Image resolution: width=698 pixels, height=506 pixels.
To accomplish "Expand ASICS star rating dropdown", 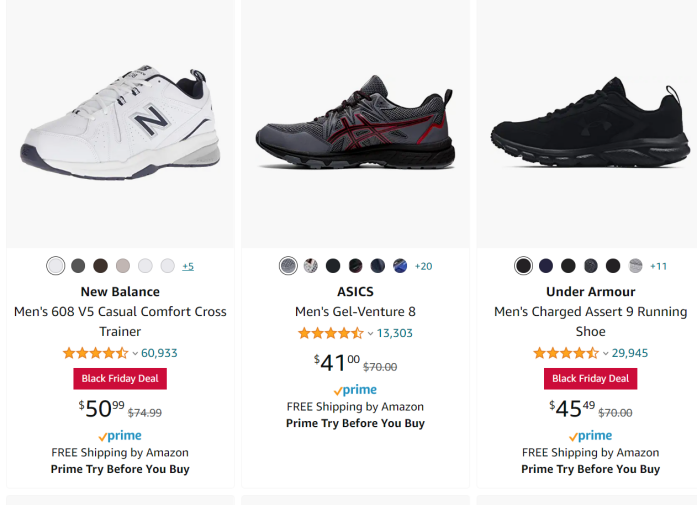I will pyautogui.click(x=370, y=333).
